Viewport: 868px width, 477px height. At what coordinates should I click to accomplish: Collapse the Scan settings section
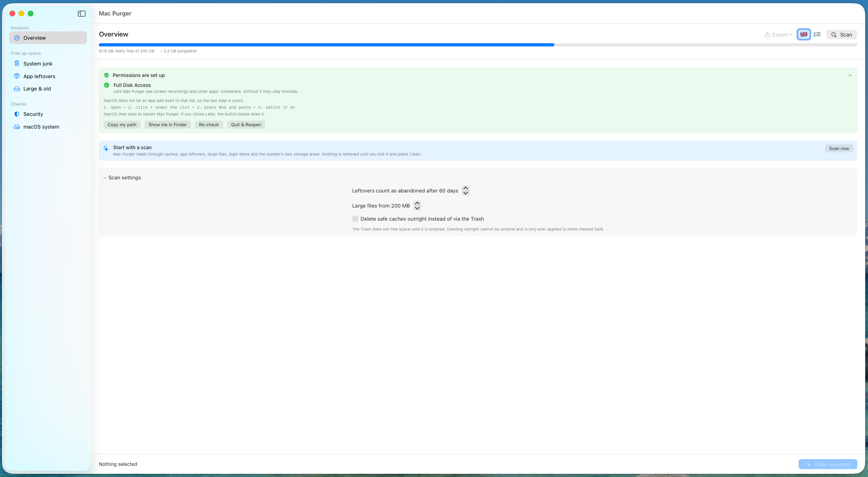point(105,178)
